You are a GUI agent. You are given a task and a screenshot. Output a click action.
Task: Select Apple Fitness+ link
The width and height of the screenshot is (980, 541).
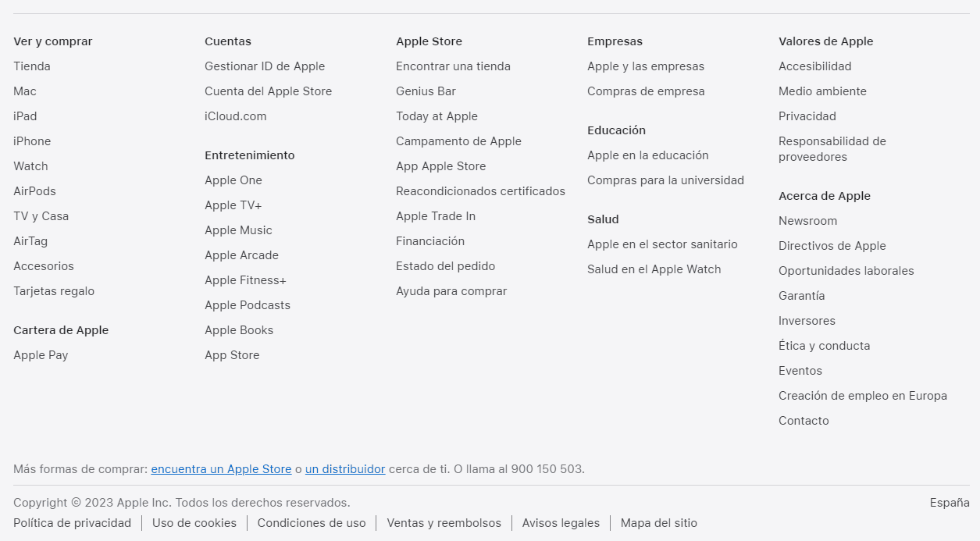[x=246, y=280]
